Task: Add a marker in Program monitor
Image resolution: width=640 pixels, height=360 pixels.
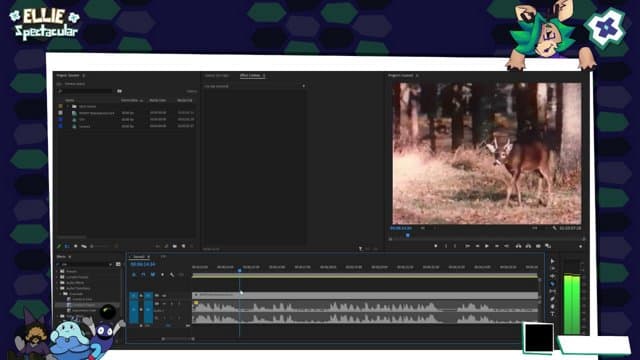Action: [436, 246]
